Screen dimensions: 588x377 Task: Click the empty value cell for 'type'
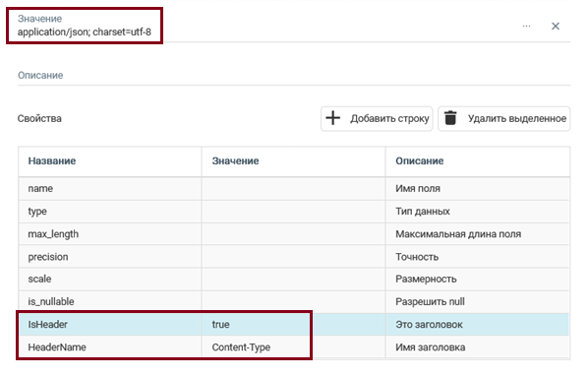click(x=293, y=212)
